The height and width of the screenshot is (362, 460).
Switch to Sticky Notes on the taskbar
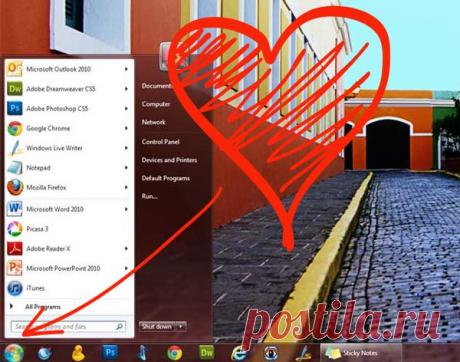pyautogui.click(x=361, y=353)
